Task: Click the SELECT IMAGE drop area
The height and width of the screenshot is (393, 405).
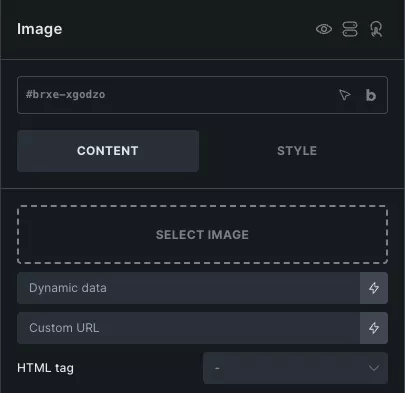Action: tap(202, 235)
